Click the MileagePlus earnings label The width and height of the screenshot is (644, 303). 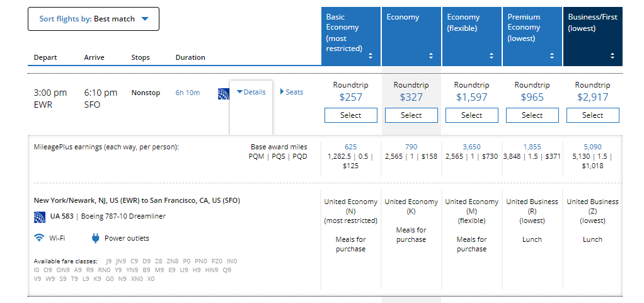click(106, 147)
